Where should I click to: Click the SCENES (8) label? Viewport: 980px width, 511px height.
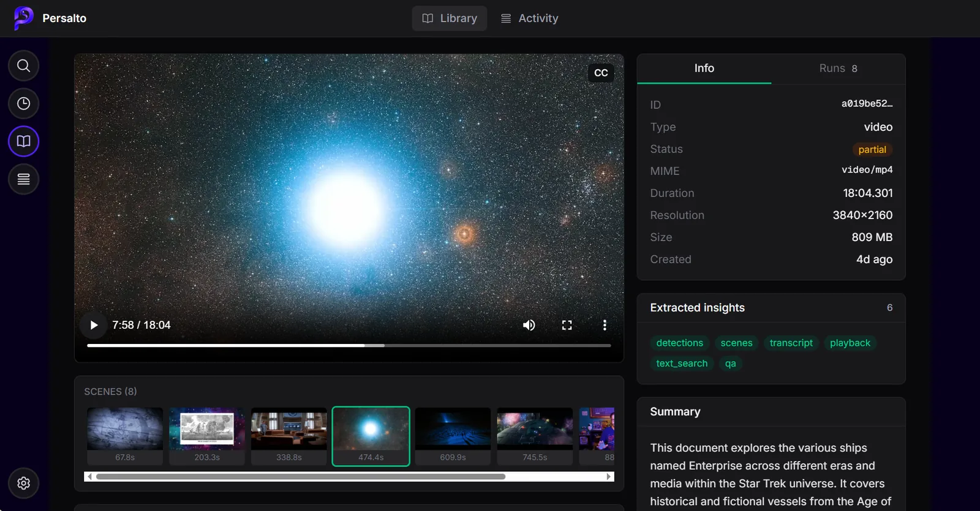click(110, 392)
